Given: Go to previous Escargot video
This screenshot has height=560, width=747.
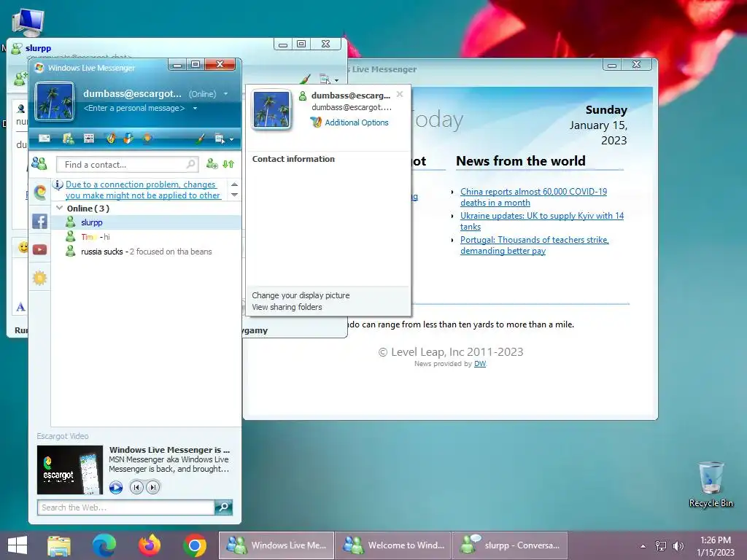Looking at the screenshot, I should coord(136,487).
